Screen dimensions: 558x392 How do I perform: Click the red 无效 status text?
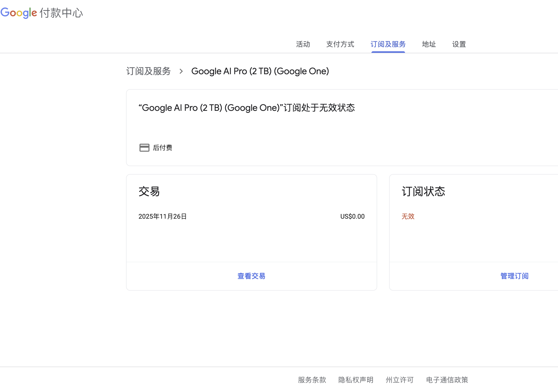pos(408,216)
